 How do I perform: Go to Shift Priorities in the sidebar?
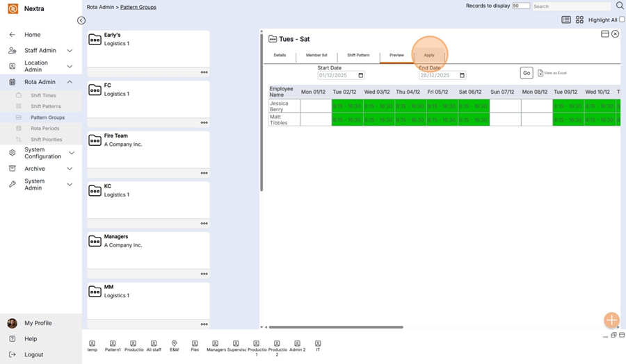coord(47,140)
